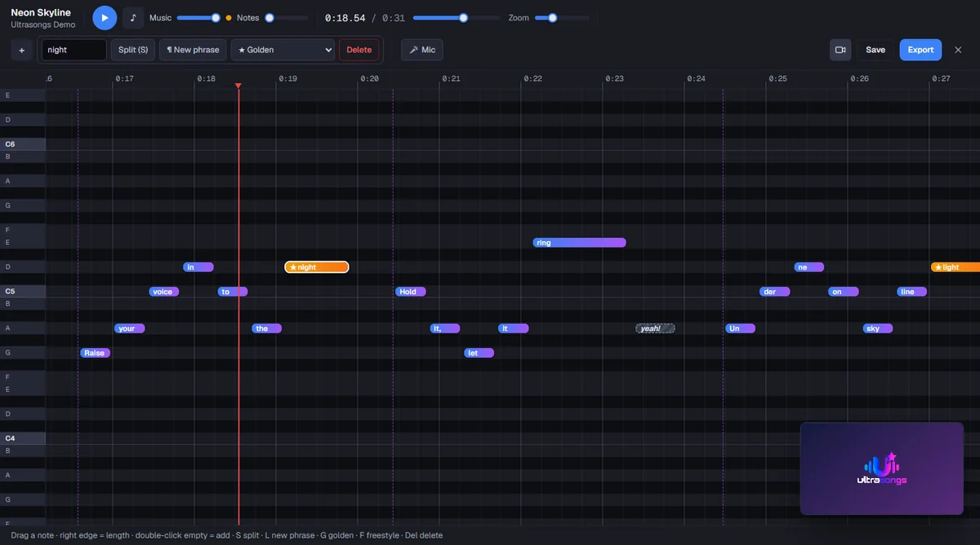Select the golden 'night' note

click(x=317, y=267)
